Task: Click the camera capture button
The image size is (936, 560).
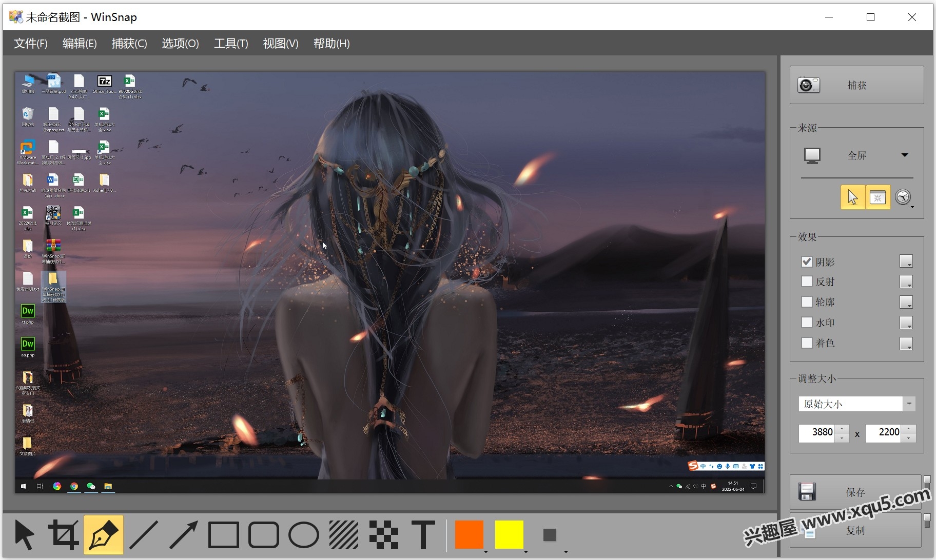Action: 856,85
